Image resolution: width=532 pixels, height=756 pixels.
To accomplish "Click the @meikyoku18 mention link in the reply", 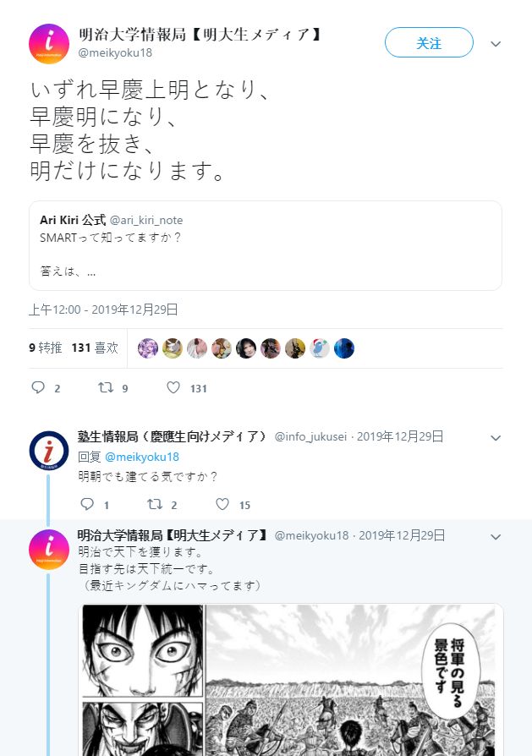I will pyautogui.click(x=142, y=457).
